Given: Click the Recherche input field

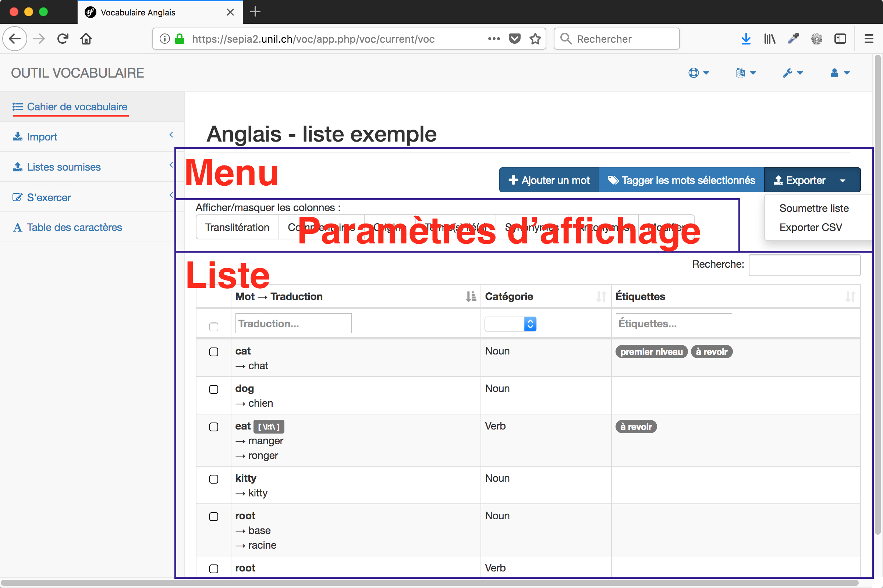Looking at the screenshot, I should coord(804,265).
